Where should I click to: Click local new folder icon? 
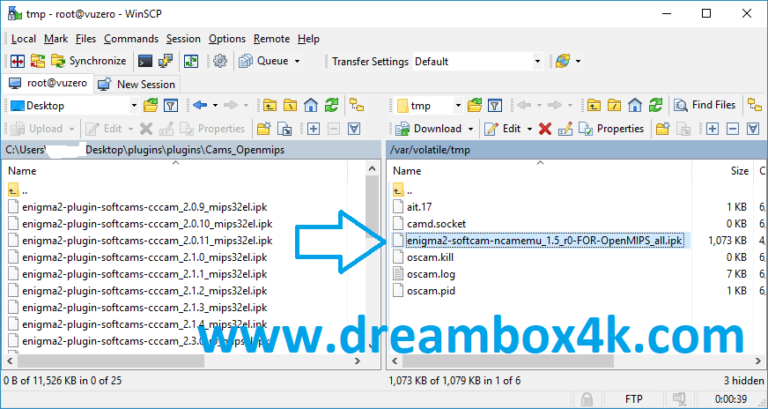[x=264, y=129]
